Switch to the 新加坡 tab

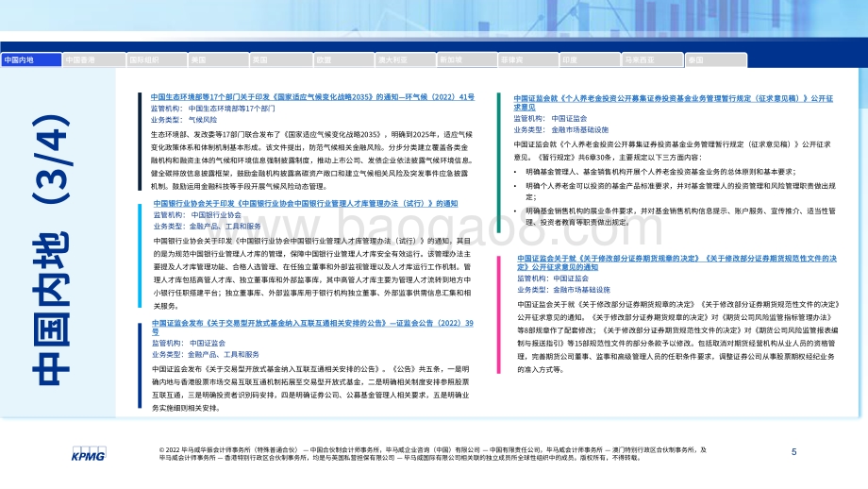[467, 59]
